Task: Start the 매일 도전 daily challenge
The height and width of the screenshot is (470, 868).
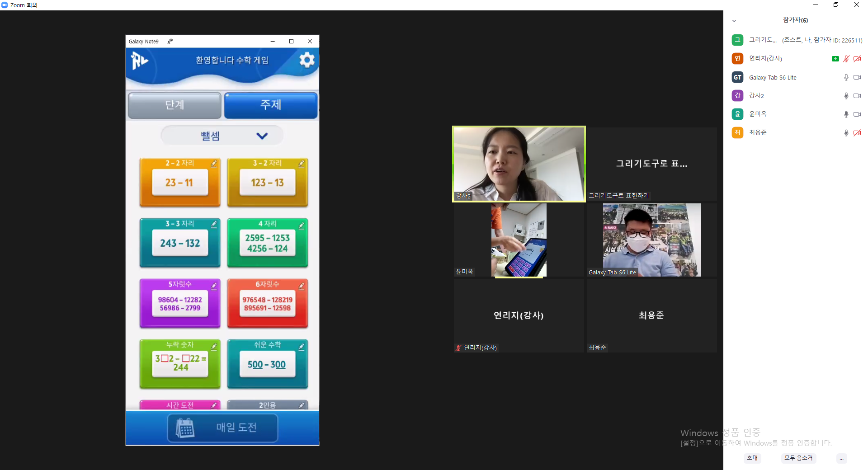Action: (x=222, y=428)
